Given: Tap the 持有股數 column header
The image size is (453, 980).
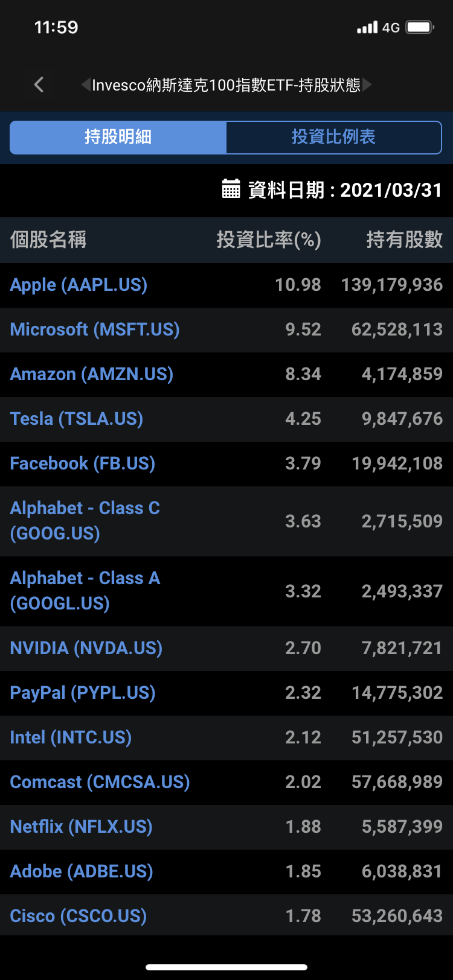Looking at the screenshot, I should [x=404, y=240].
